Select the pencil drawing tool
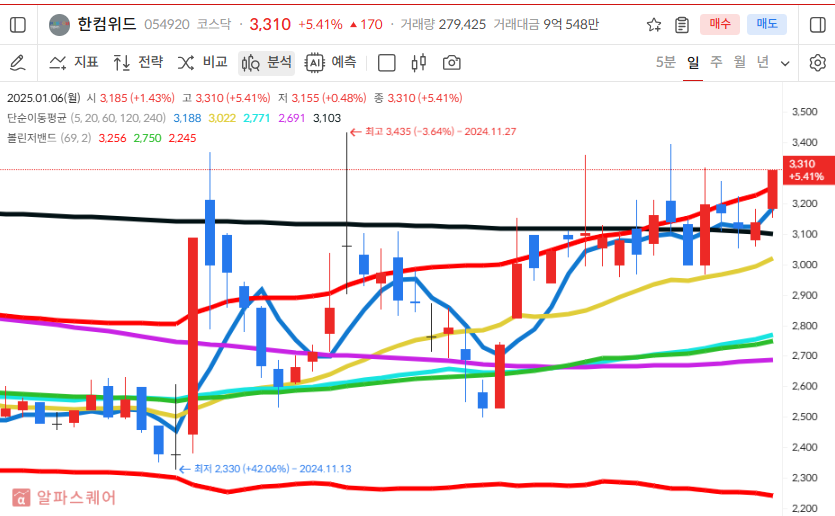This screenshot has height=516, width=835. point(18,63)
